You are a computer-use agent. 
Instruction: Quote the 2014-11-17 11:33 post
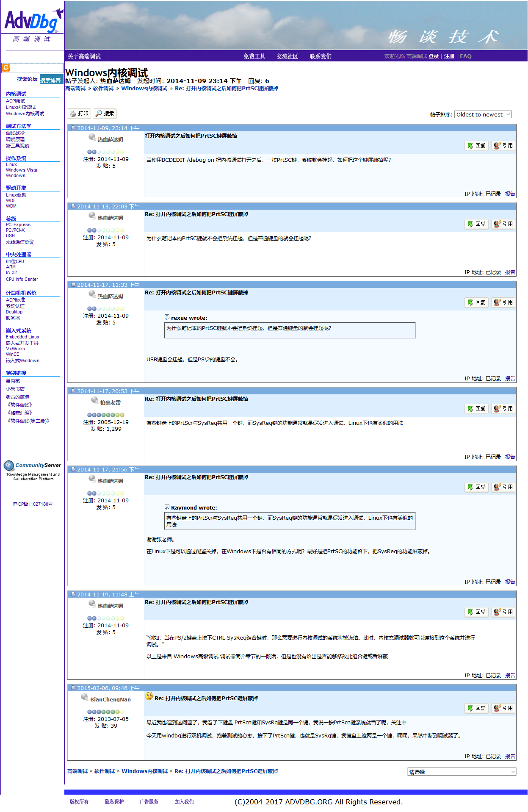point(503,302)
